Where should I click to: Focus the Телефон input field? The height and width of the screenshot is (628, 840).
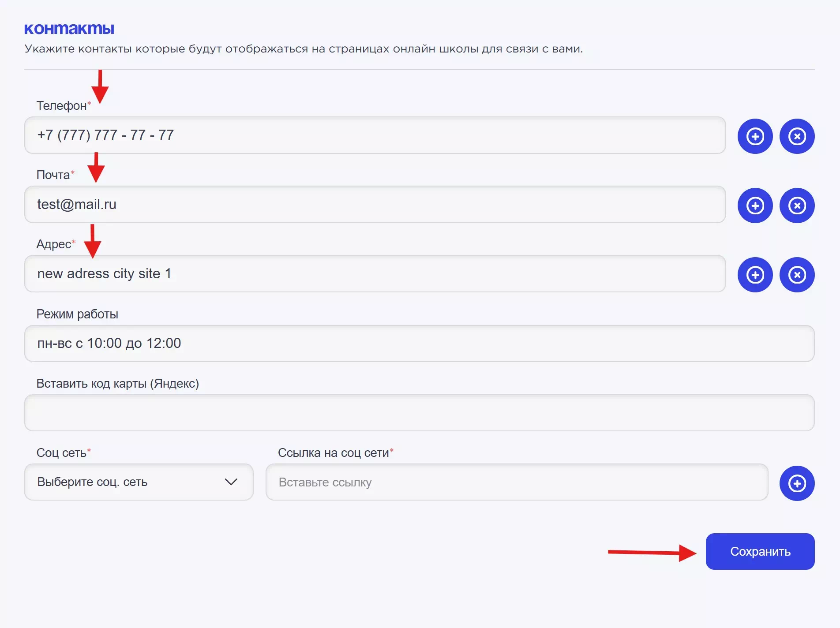click(375, 135)
